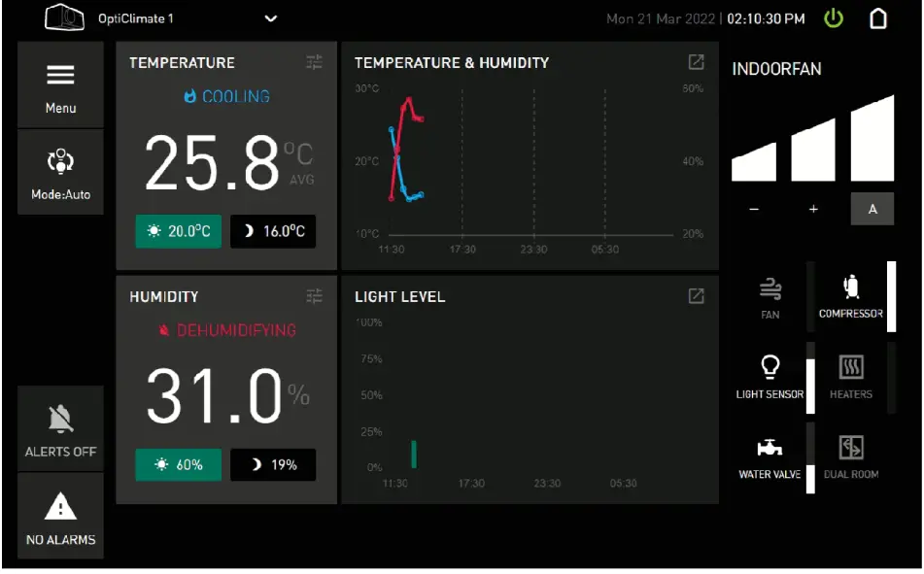
Task: Switch the Mode:Auto setting
Action: (x=60, y=172)
